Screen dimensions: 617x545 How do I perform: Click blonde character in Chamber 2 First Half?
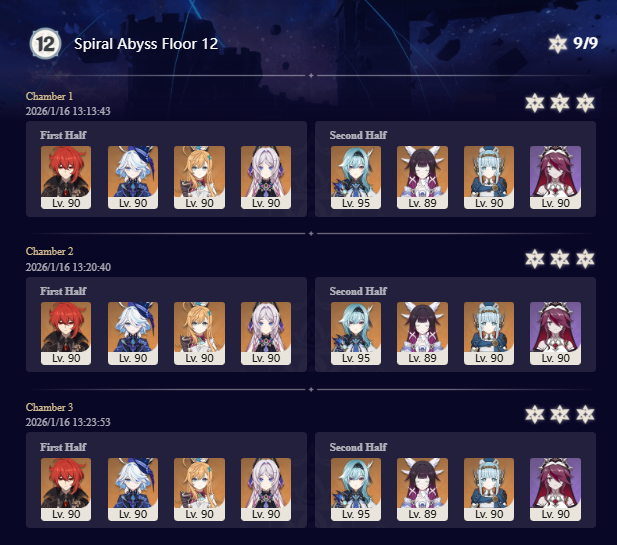point(200,333)
